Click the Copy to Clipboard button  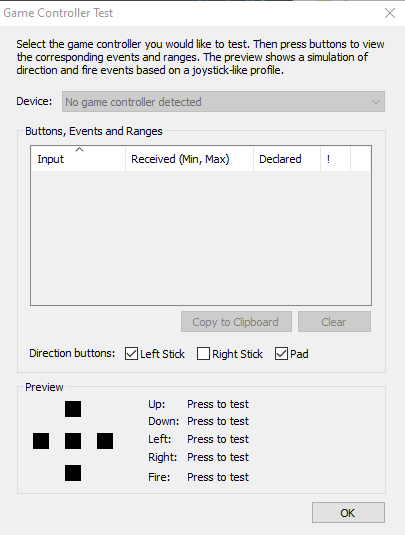tap(236, 321)
